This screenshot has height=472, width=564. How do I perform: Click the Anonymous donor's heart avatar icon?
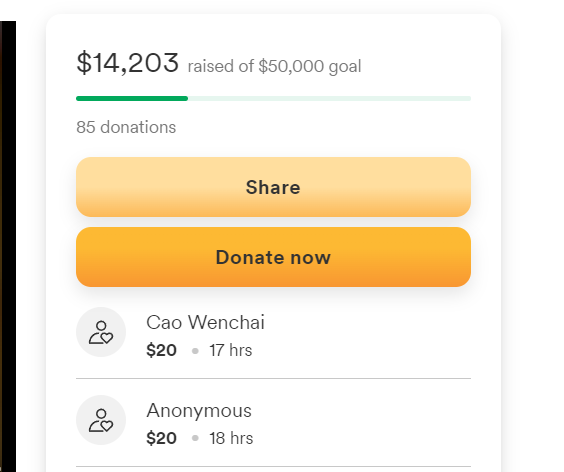tap(101, 420)
